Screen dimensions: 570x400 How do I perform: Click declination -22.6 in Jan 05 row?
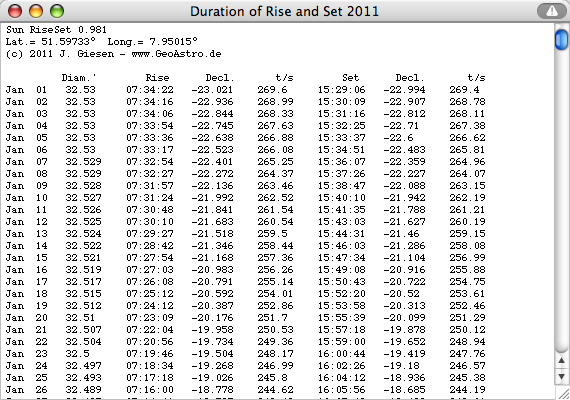(398, 138)
